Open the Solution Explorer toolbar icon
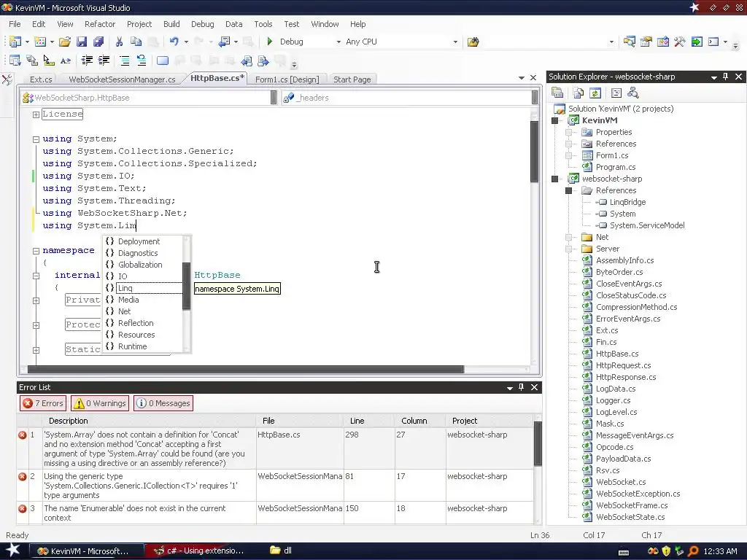Viewport: 747px width, 560px height. (x=630, y=42)
